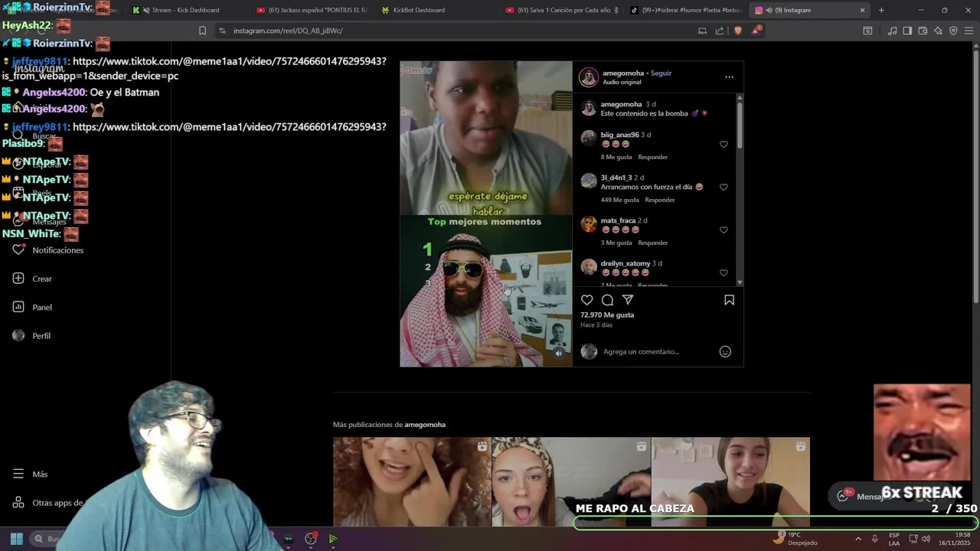This screenshot has width=980, height=551.
Task: Click the bookmark icon left of the URL
Action: coord(202,31)
